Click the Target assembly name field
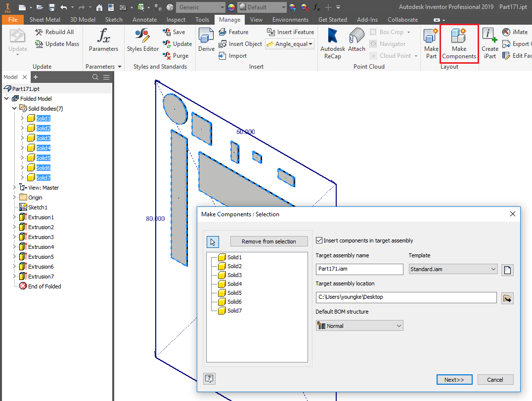 [359, 269]
